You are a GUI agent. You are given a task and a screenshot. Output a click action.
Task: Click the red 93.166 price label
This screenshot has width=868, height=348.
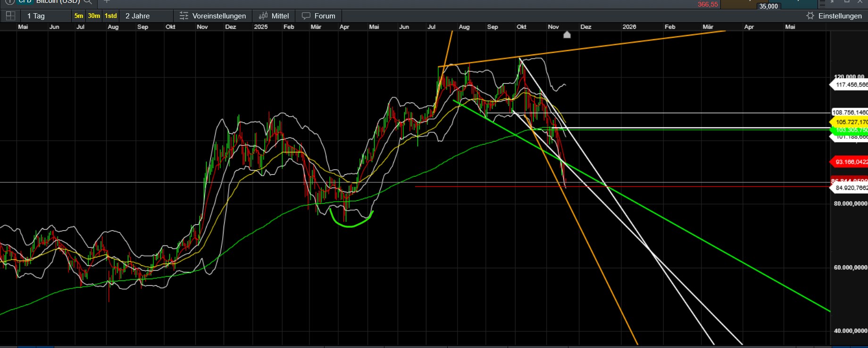coord(850,162)
